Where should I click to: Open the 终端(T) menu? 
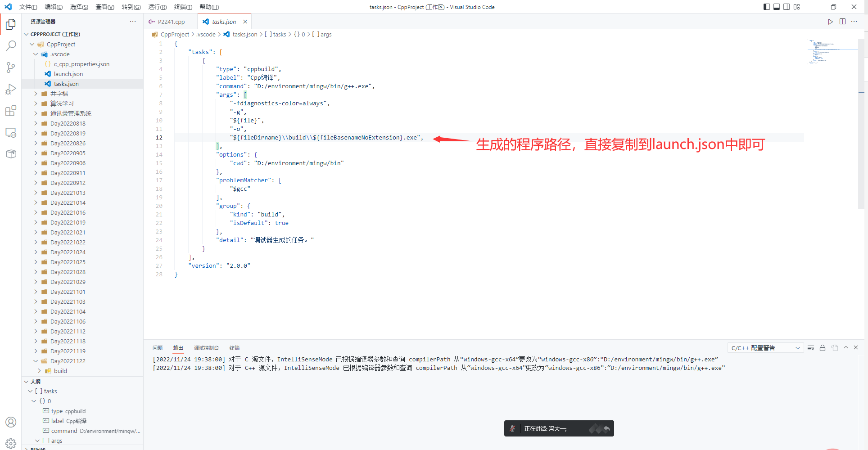coord(183,7)
